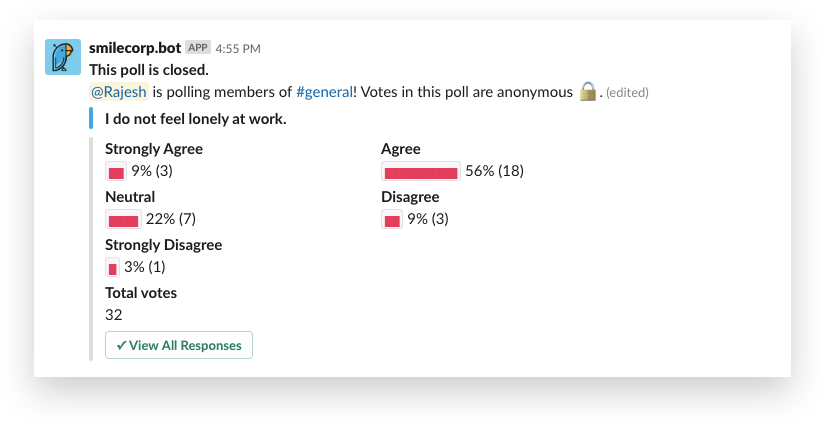The width and height of the screenshot is (825, 425).
Task: Click the Agree option label
Action: pyautogui.click(x=400, y=149)
